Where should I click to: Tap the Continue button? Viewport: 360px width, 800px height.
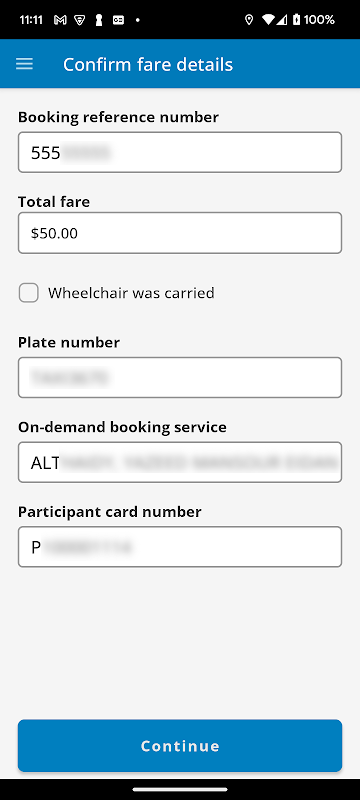(180, 745)
